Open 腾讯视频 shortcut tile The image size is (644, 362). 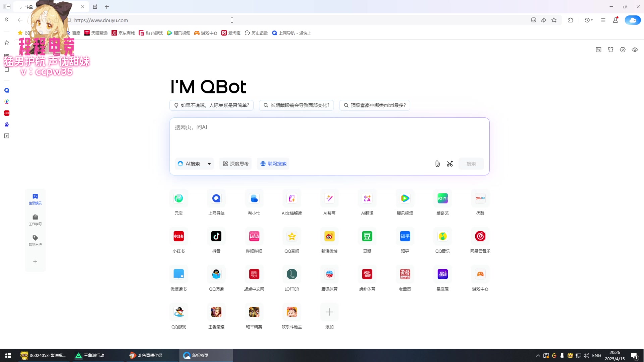click(x=405, y=198)
